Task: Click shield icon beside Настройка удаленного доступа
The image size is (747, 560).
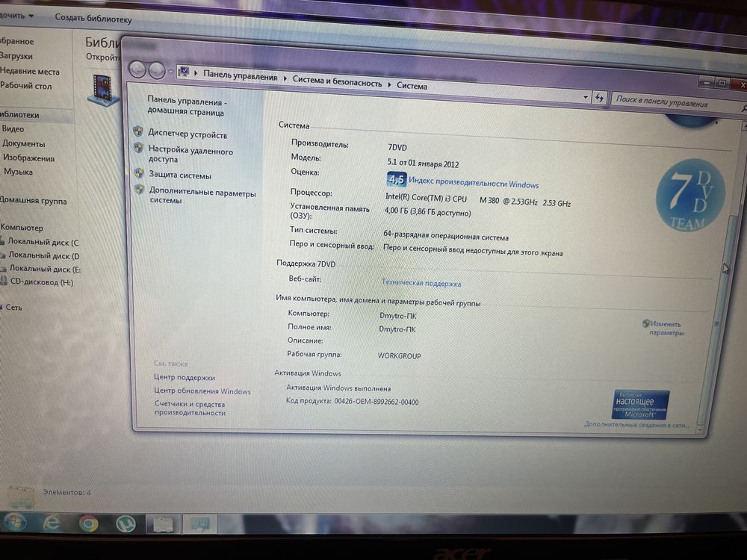Action: tap(139, 148)
